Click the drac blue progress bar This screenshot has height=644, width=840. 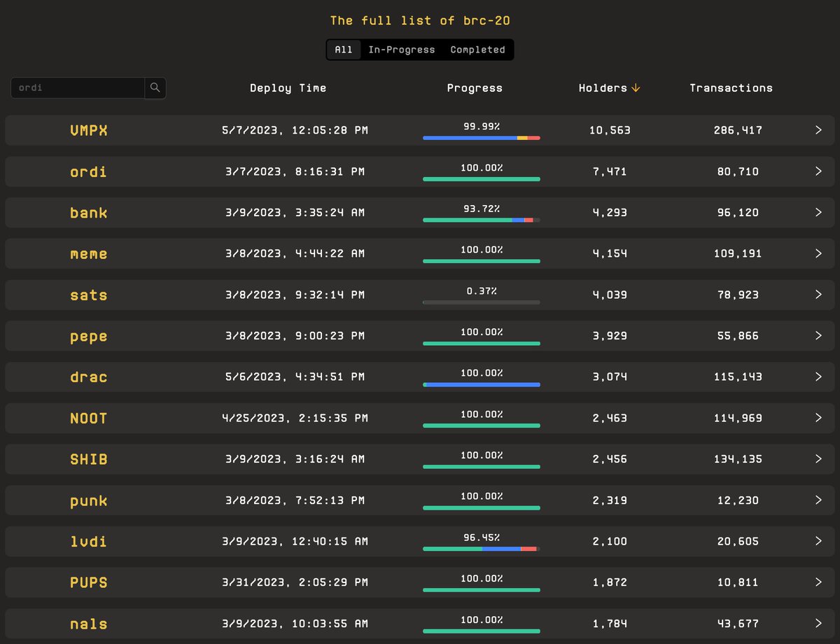click(482, 384)
